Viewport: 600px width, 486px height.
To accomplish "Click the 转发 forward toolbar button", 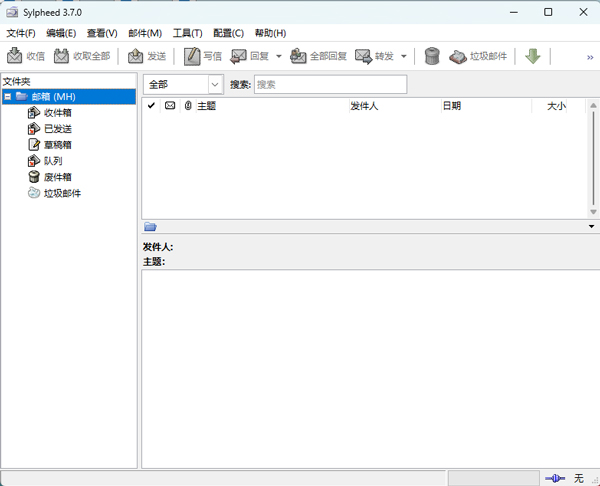I will 375,56.
